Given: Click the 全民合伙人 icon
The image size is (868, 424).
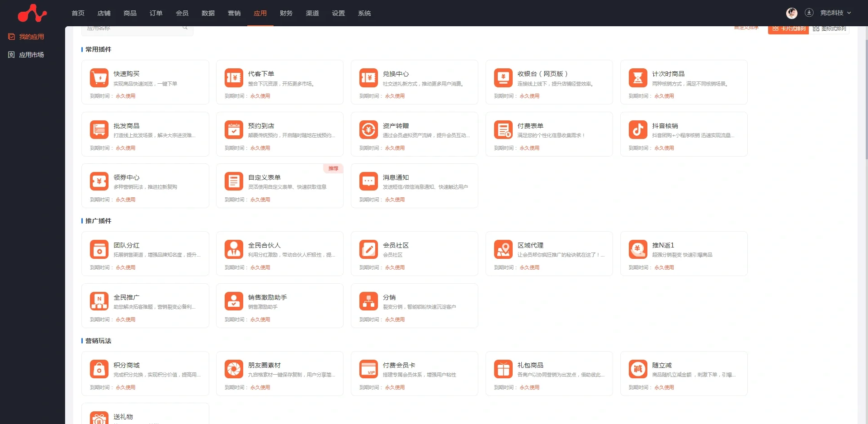Looking at the screenshot, I should pyautogui.click(x=234, y=249).
